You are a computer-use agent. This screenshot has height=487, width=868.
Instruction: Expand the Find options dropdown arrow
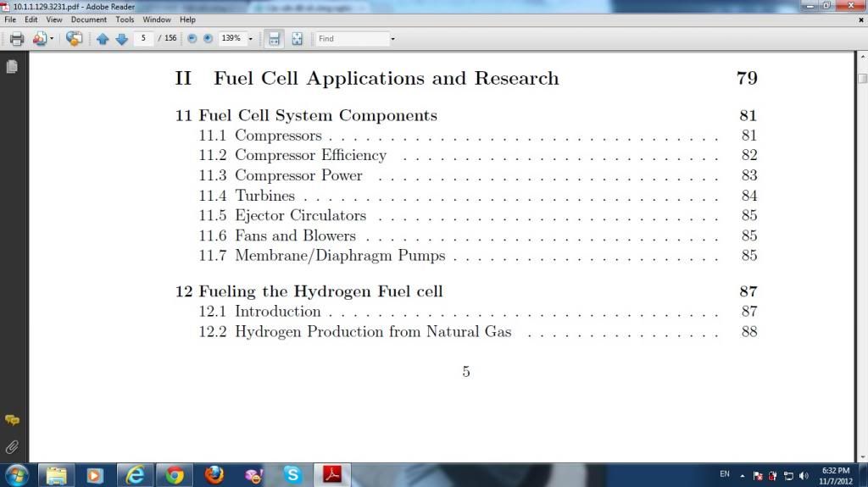(392, 39)
